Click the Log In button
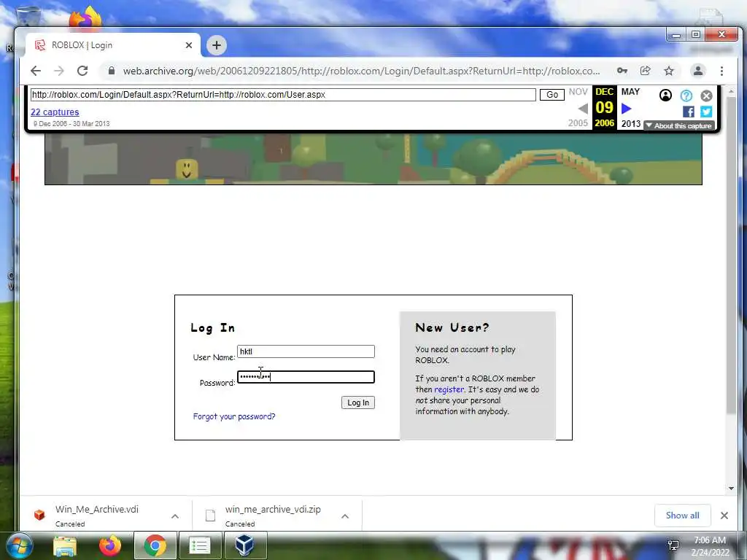The height and width of the screenshot is (560, 747). pos(357,402)
